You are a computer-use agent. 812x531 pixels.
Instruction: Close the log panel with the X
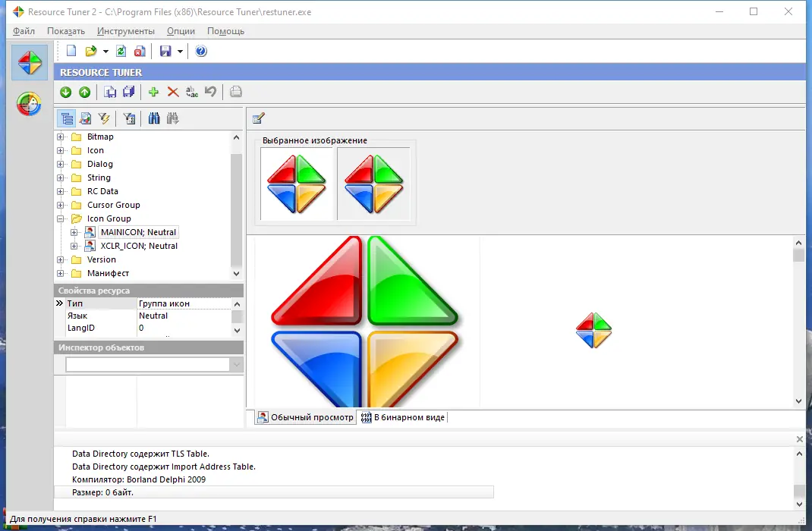click(800, 439)
